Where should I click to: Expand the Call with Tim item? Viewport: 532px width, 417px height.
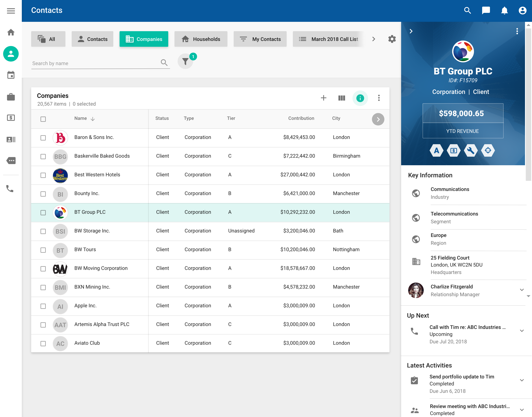pyautogui.click(x=521, y=331)
